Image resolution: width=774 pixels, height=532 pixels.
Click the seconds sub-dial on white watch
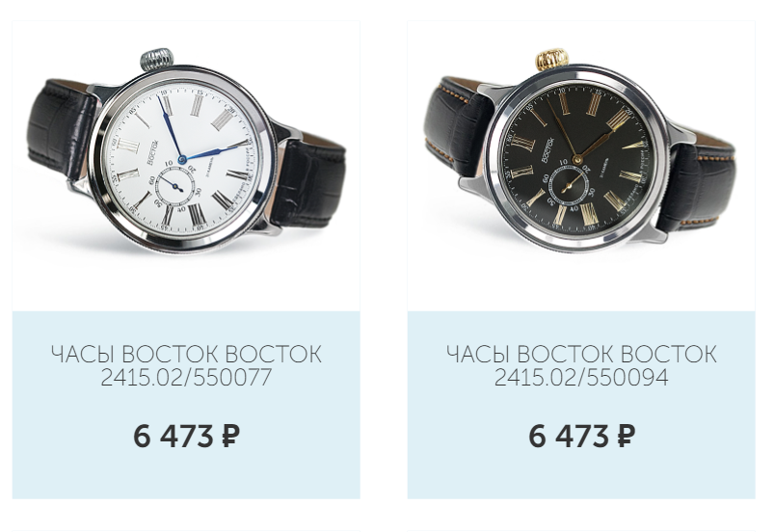[175, 187]
